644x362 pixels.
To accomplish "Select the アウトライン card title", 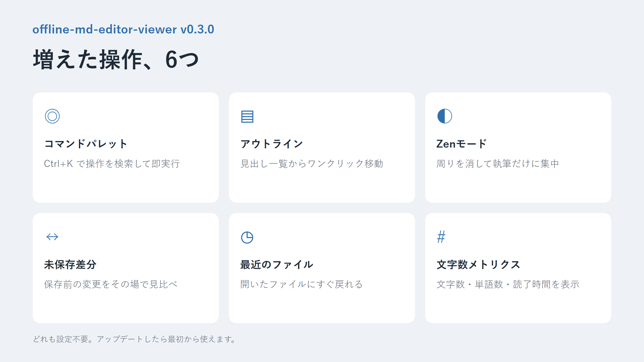I will (x=272, y=144).
